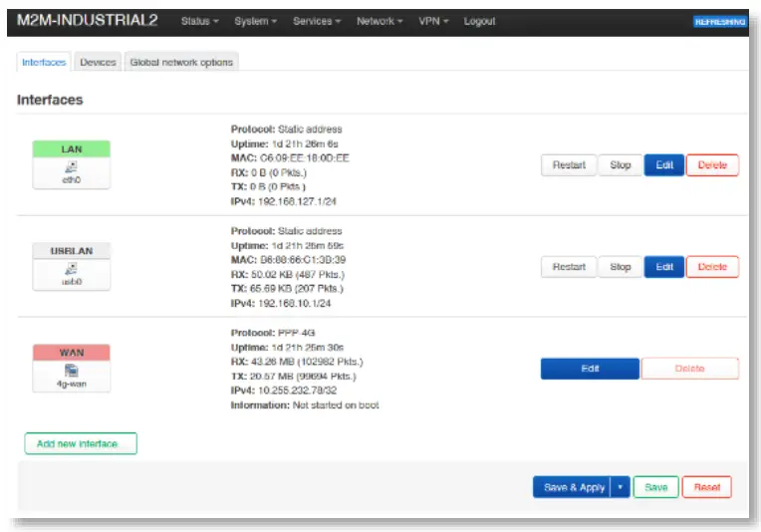The height and width of the screenshot is (532, 761).
Task: Click the Logout link
Action: (479, 21)
